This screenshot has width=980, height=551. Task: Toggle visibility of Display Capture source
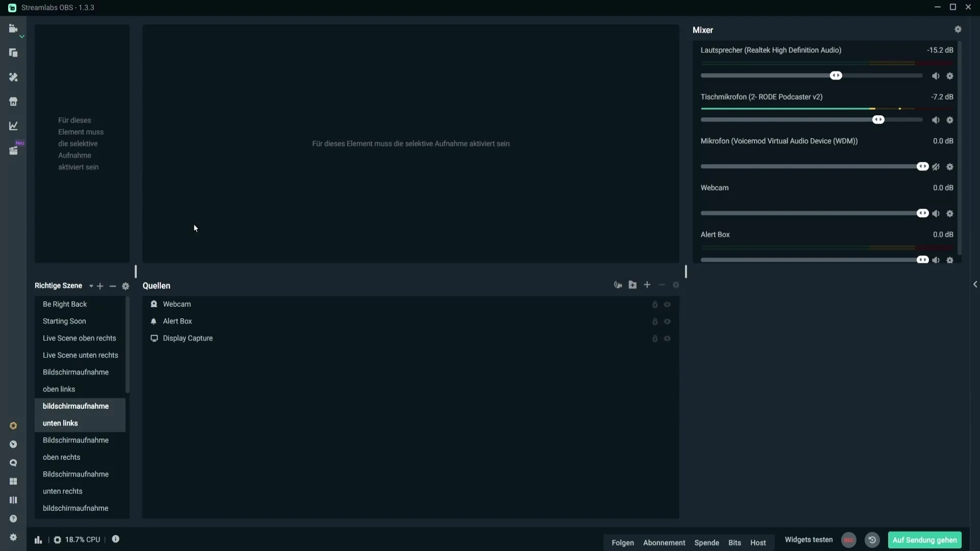click(x=667, y=338)
